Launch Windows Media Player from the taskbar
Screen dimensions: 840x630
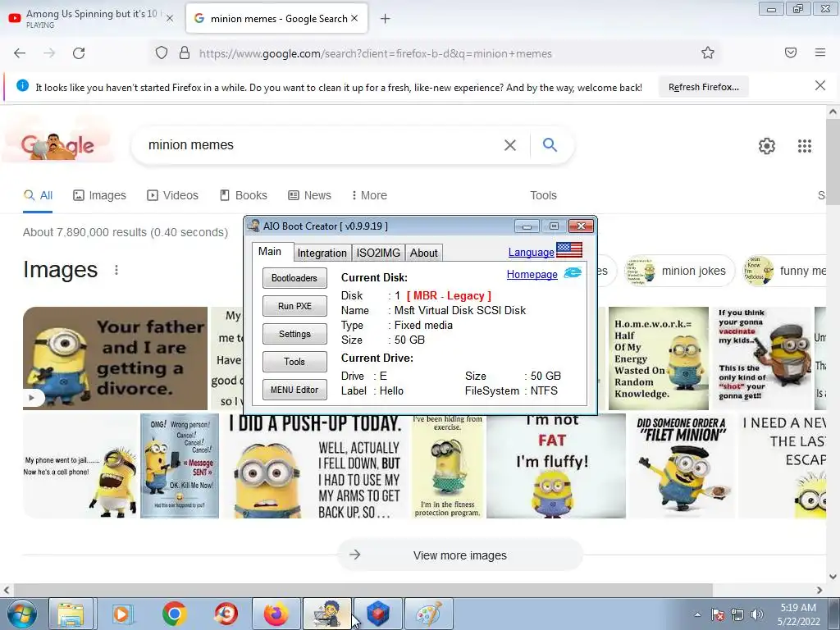click(123, 614)
